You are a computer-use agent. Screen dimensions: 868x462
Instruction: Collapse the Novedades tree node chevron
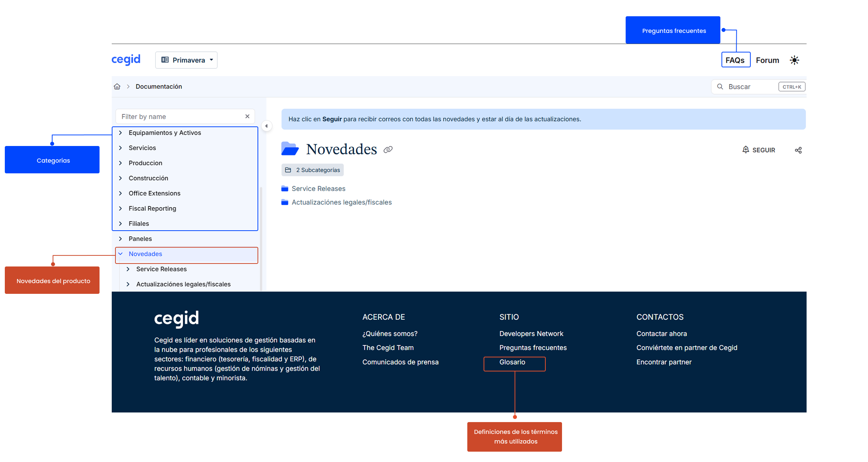(x=121, y=254)
